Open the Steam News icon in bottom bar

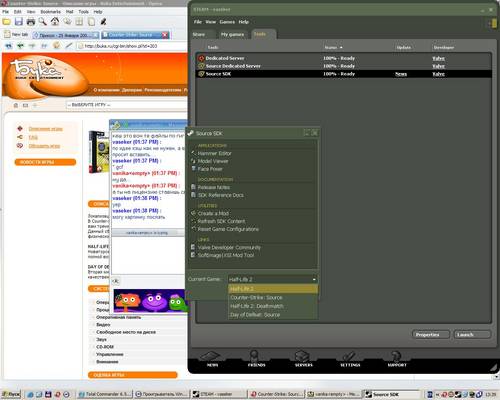[x=212, y=359]
